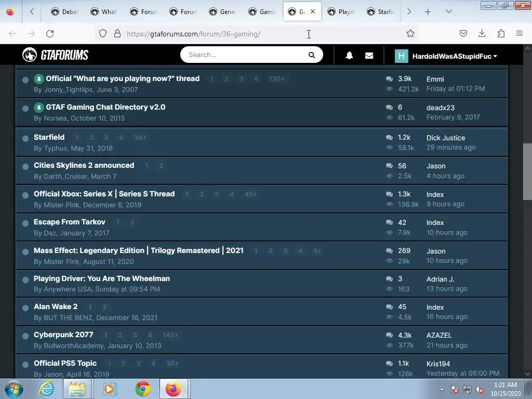The height and width of the screenshot is (399, 532).
Task: Open the Firefox downloads panel
Action: click(x=482, y=33)
